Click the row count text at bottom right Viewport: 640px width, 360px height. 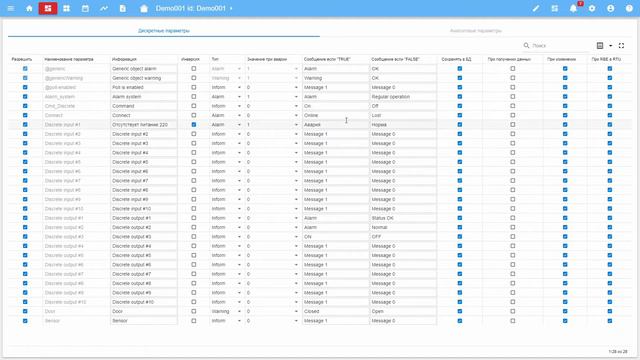(618, 351)
